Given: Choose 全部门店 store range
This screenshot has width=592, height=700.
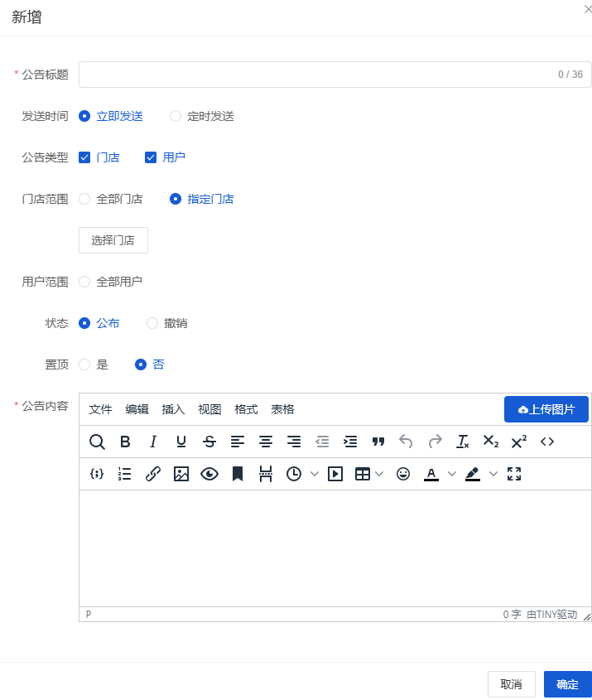Looking at the screenshot, I should tap(111, 199).
